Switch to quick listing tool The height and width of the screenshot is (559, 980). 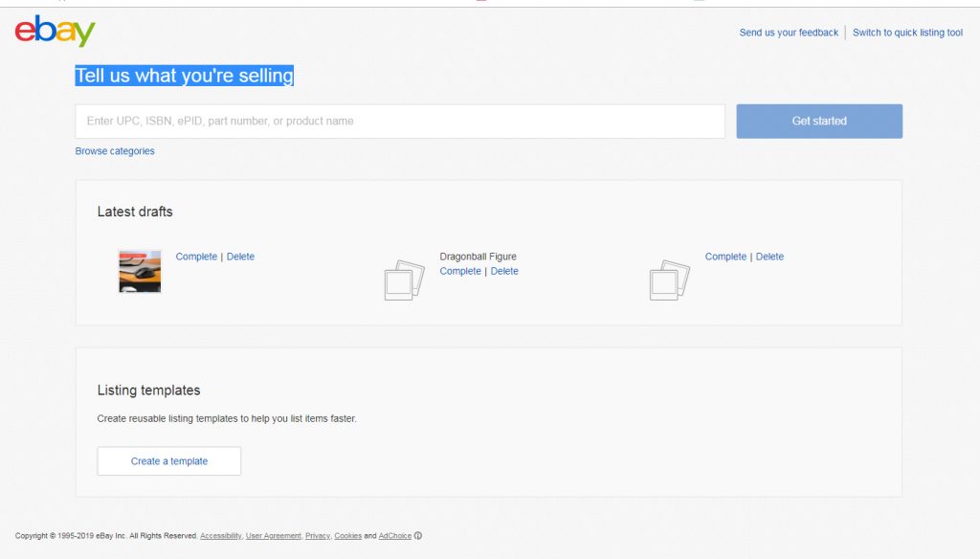tap(907, 33)
